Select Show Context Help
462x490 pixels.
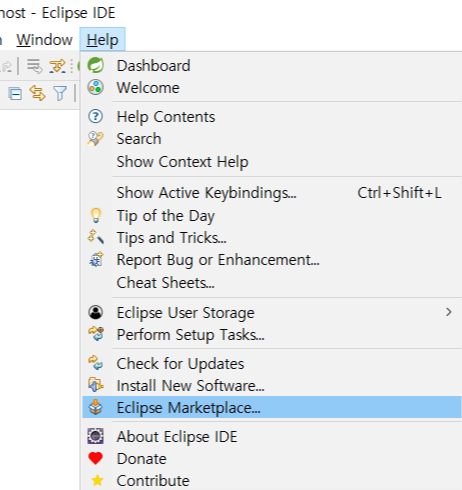click(272, 162)
